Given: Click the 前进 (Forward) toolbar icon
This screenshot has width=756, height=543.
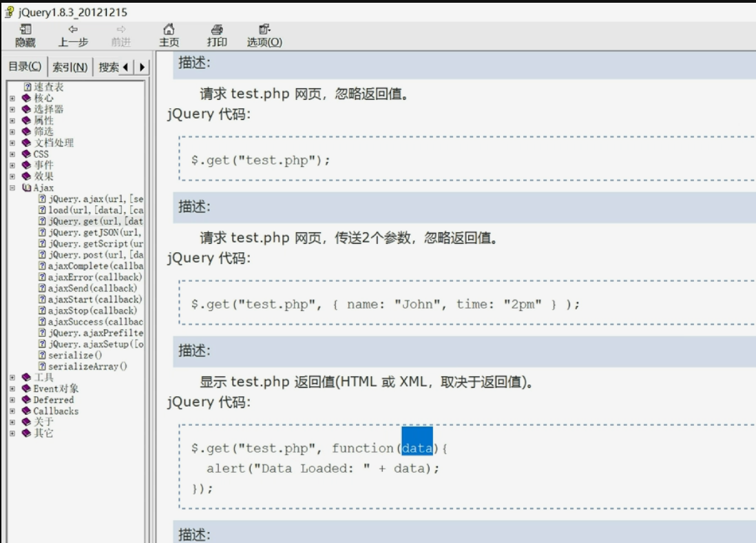Looking at the screenshot, I should point(121,36).
